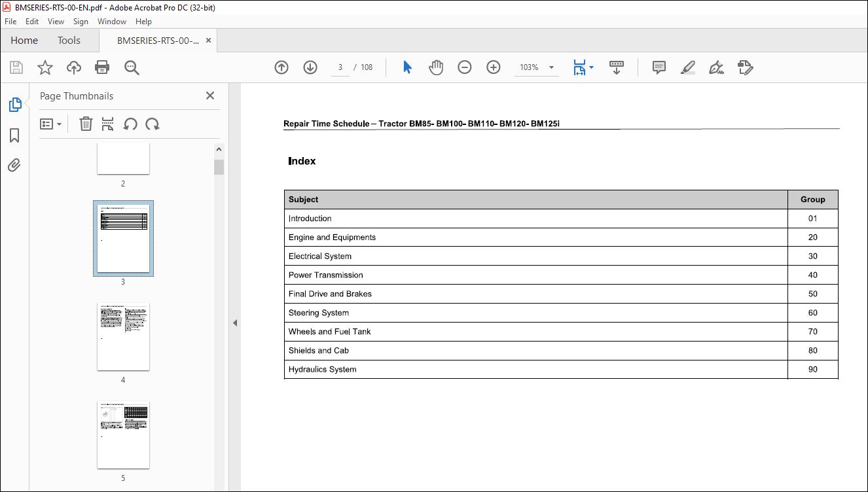Open the Attachments paperclip panel
Image resolution: width=868 pixels, height=492 pixels.
tap(14, 166)
